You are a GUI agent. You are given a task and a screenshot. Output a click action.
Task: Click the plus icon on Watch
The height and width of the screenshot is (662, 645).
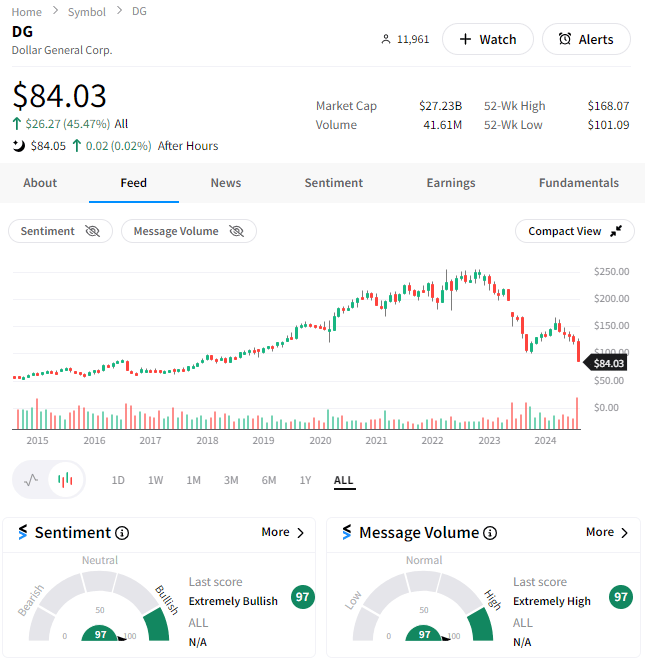point(465,39)
